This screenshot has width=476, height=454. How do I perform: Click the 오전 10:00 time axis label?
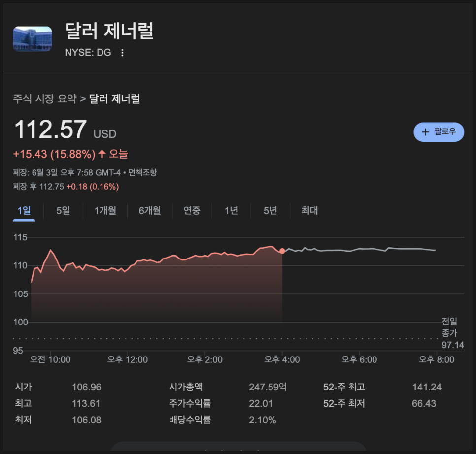pos(50,359)
